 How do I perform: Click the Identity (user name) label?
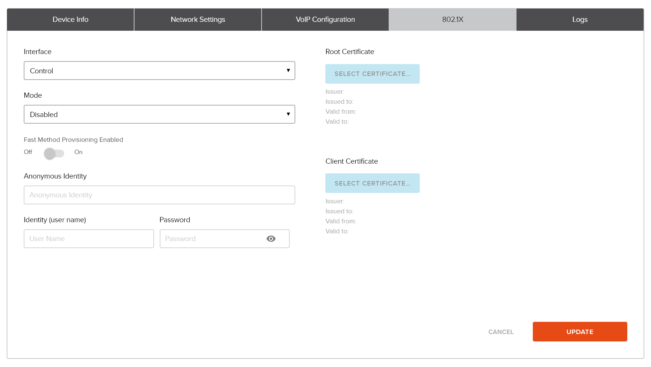[x=55, y=220]
